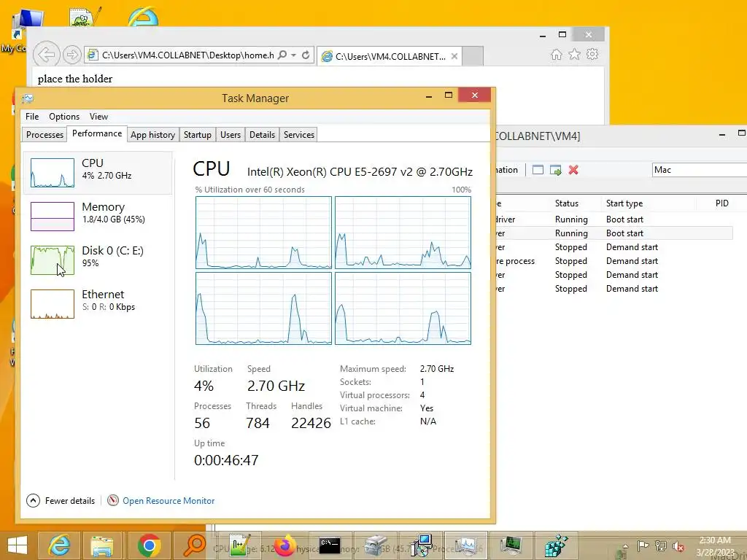Open the Windows Start button
747x560 pixels.
[x=18, y=545]
